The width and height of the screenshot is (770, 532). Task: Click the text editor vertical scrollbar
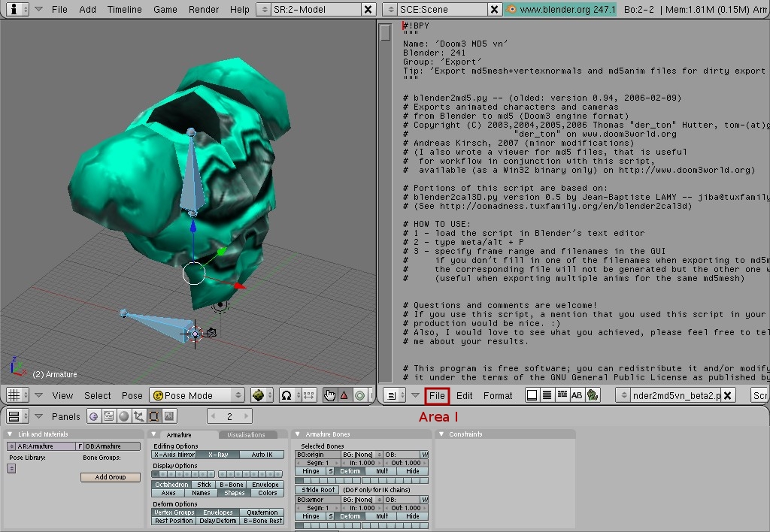[386, 202]
